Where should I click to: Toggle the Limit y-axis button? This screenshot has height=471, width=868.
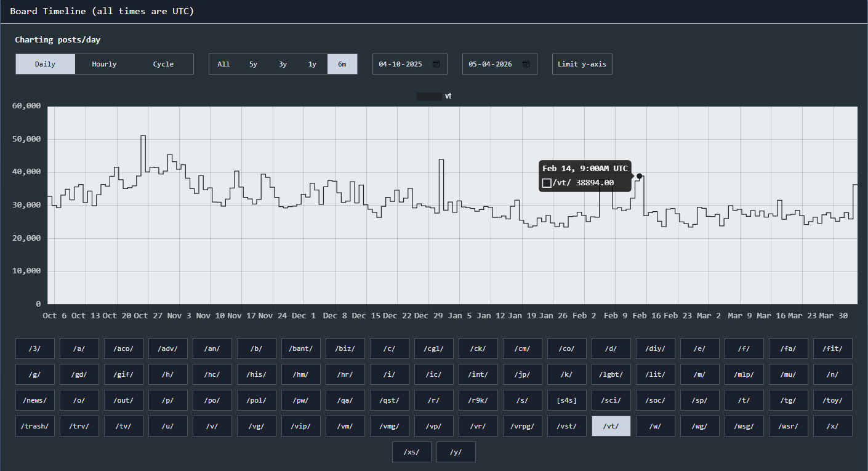582,64
